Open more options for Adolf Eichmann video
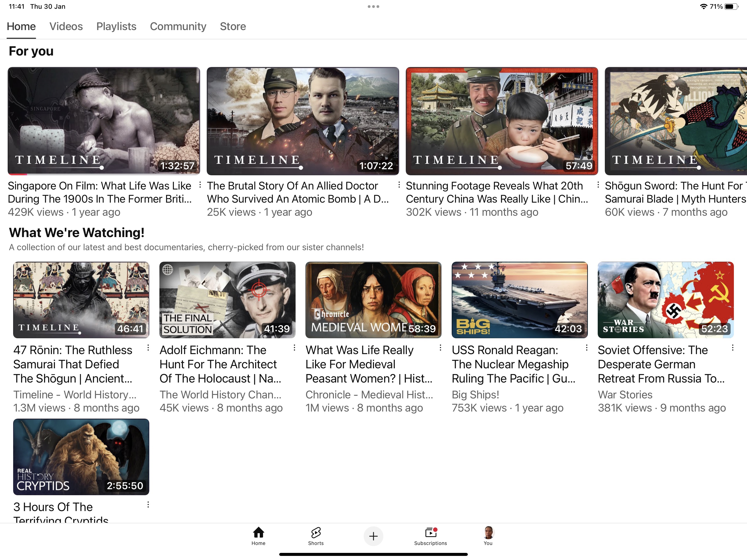The height and width of the screenshot is (560, 747). click(x=294, y=348)
